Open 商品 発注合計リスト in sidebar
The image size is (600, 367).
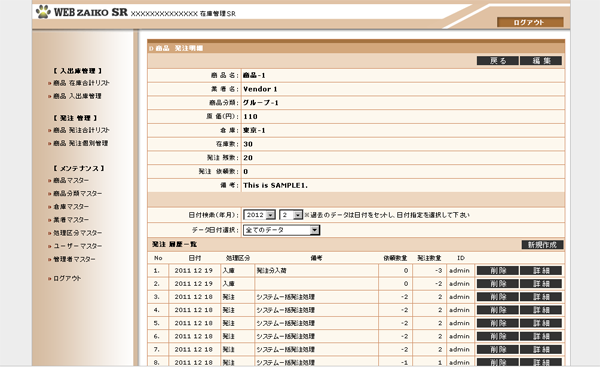[x=81, y=130]
